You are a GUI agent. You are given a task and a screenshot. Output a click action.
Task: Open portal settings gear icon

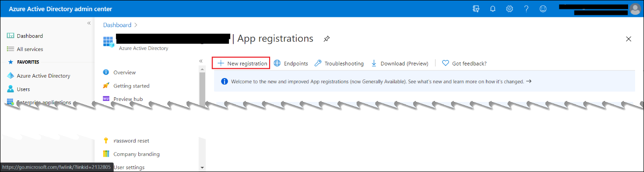(x=509, y=9)
